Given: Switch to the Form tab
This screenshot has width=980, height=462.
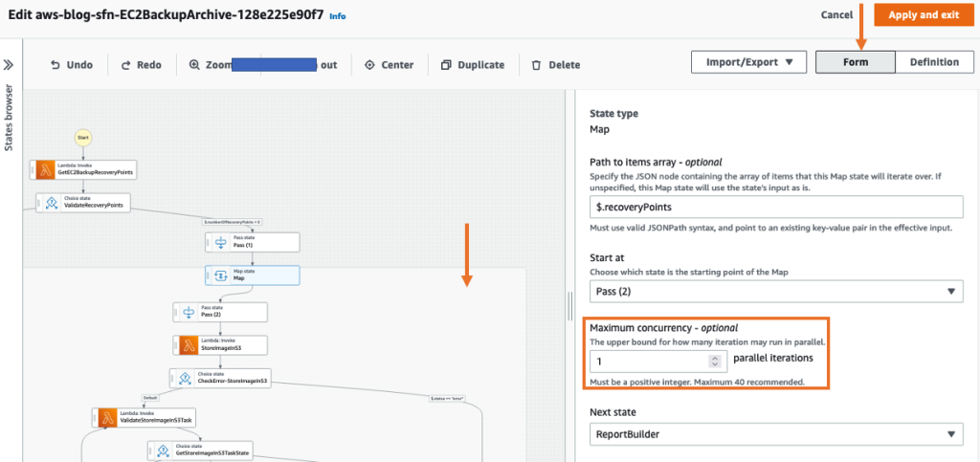Looking at the screenshot, I should tap(856, 62).
